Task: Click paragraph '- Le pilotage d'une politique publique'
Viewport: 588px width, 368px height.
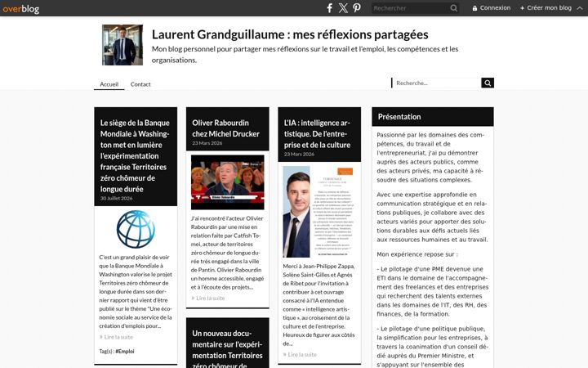Action: (x=432, y=346)
